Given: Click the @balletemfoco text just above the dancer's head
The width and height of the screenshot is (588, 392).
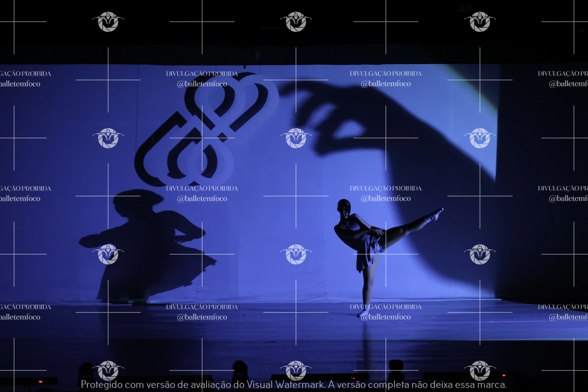Looking at the screenshot, I should pos(386,198).
